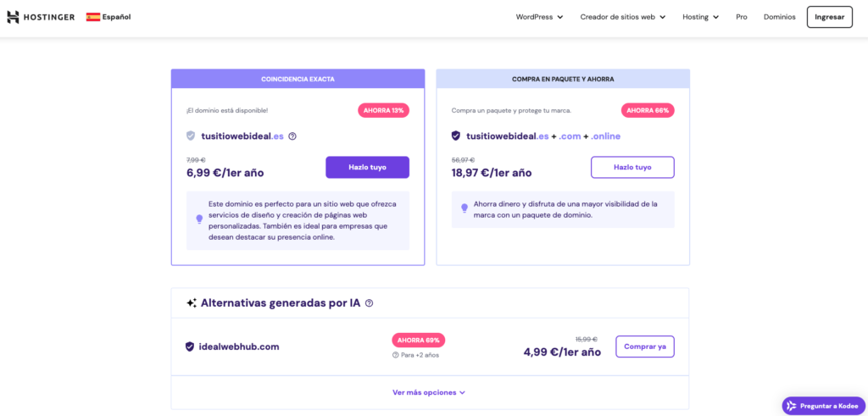This screenshot has width=868, height=416.
Task: Open the Hosting dropdown menu
Action: tap(700, 17)
